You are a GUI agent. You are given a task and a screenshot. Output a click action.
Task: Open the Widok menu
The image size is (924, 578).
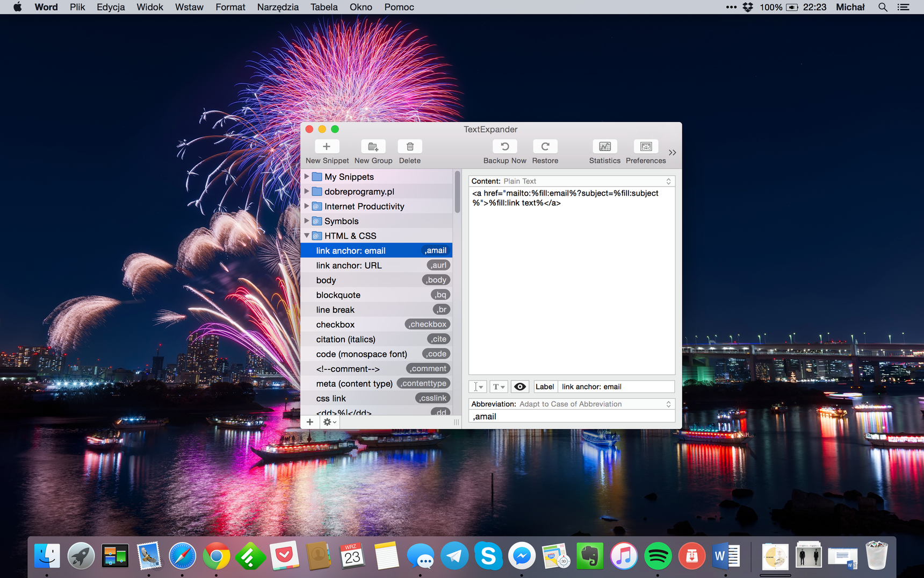[x=150, y=7]
